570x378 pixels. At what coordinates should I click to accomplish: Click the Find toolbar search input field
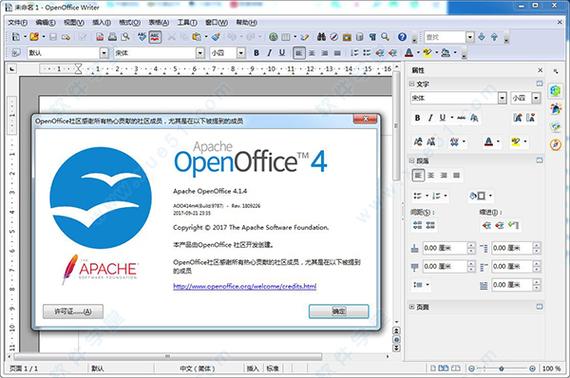(x=445, y=37)
